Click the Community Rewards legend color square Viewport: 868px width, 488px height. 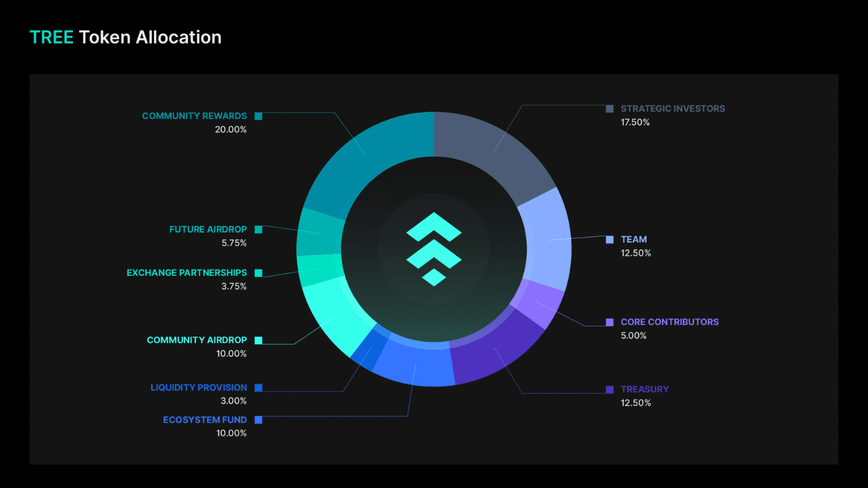258,116
